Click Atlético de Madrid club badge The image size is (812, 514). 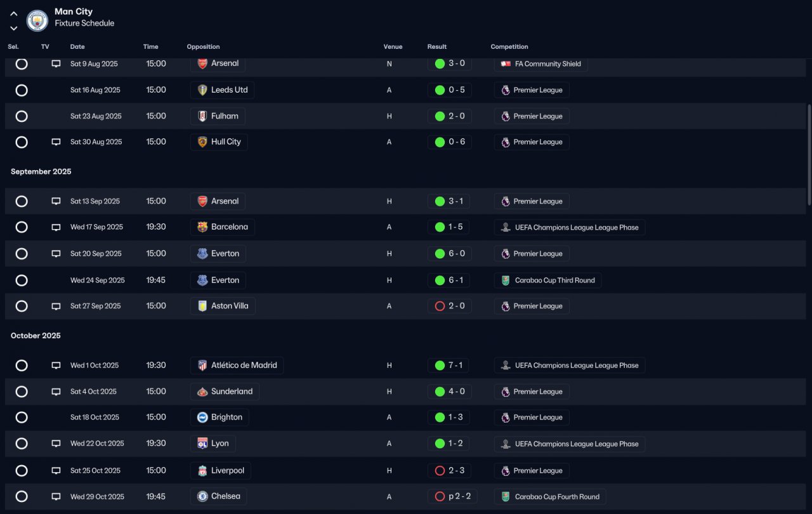(x=202, y=366)
